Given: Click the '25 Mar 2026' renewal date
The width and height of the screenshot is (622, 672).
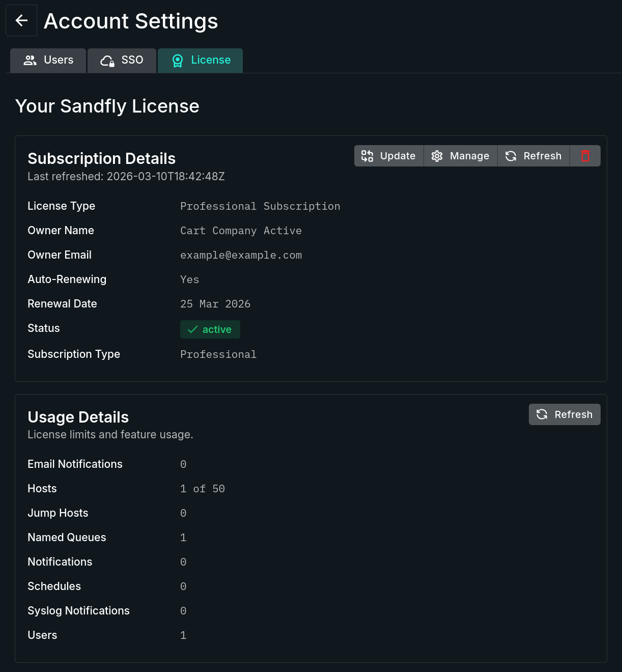Looking at the screenshot, I should [215, 304].
